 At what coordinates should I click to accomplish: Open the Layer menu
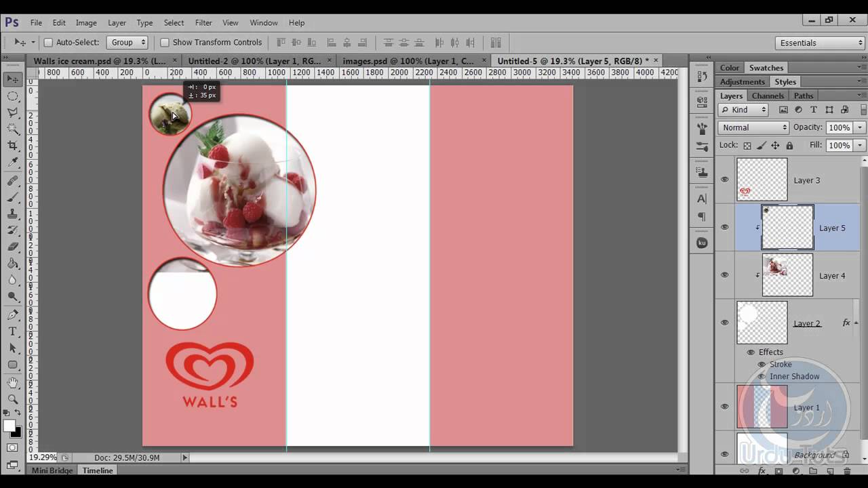(x=117, y=22)
